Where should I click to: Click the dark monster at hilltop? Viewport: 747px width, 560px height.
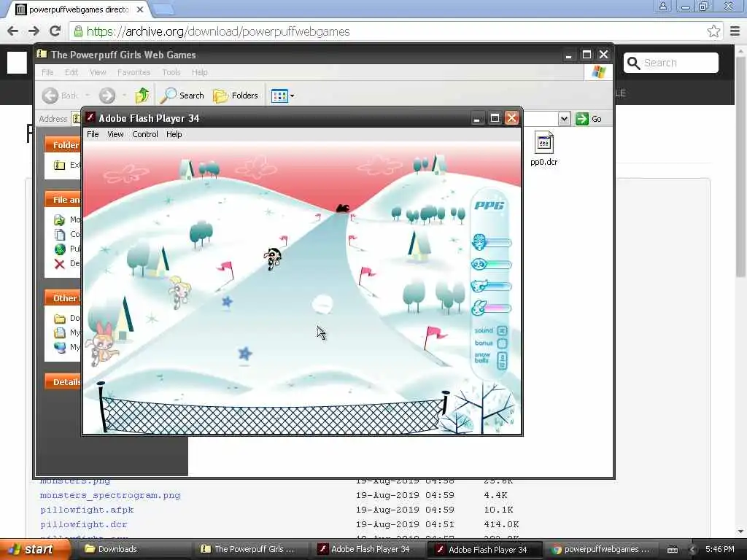click(x=343, y=208)
